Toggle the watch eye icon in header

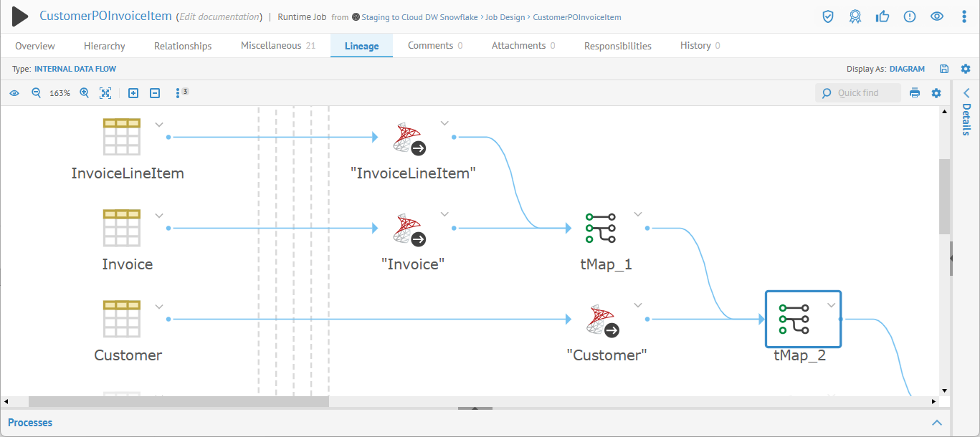937,16
